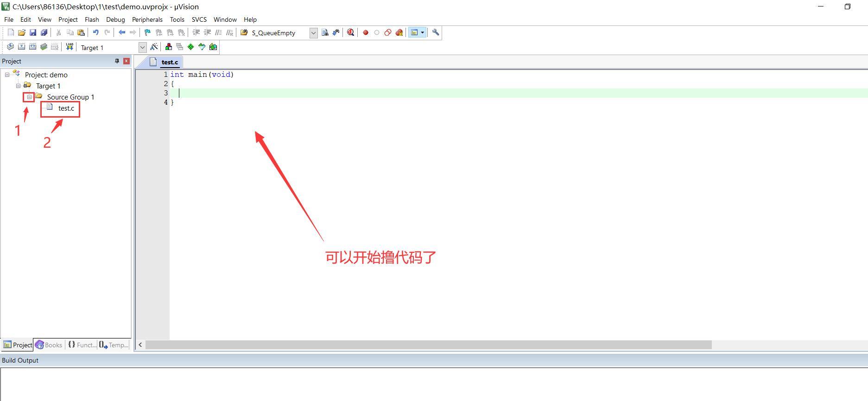Viewport: 868px width, 401px height.
Task: Insert a breakpoint with red dot
Action: [x=366, y=32]
